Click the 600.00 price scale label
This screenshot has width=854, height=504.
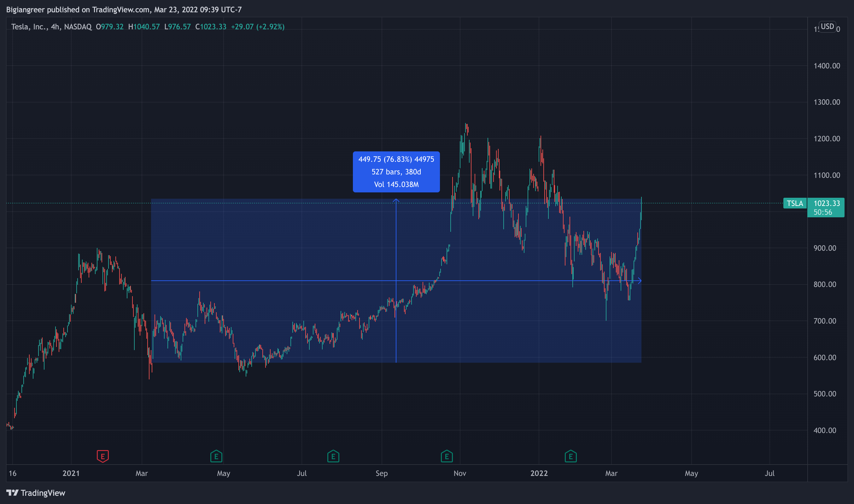(x=824, y=357)
